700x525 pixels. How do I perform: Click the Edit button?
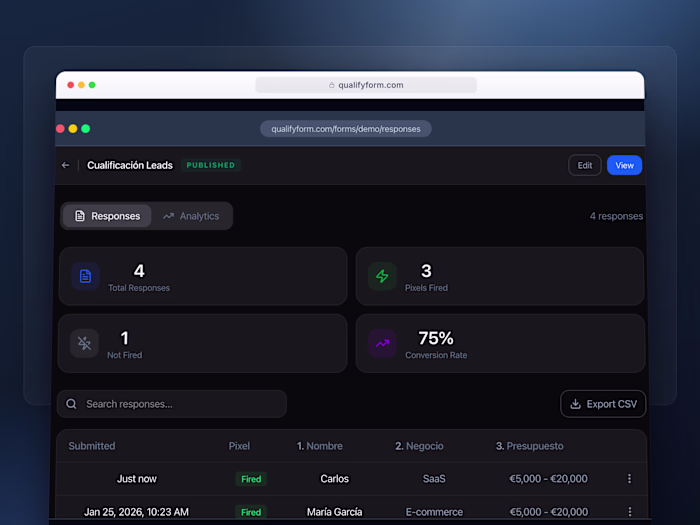pyautogui.click(x=585, y=165)
